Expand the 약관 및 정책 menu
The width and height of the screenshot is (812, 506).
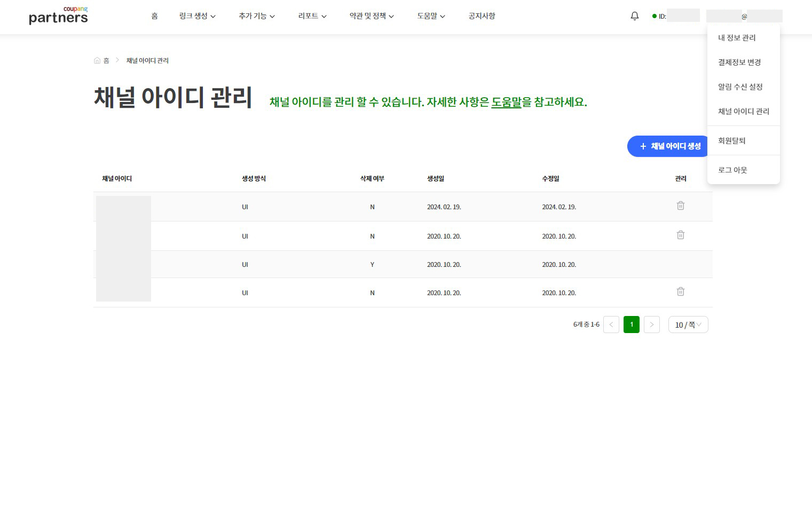pyautogui.click(x=372, y=16)
